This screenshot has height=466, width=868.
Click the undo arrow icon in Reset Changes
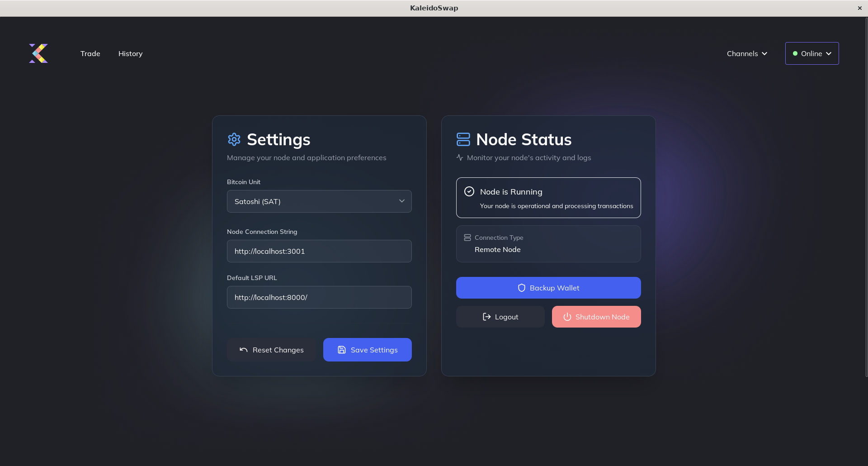pos(243,350)
